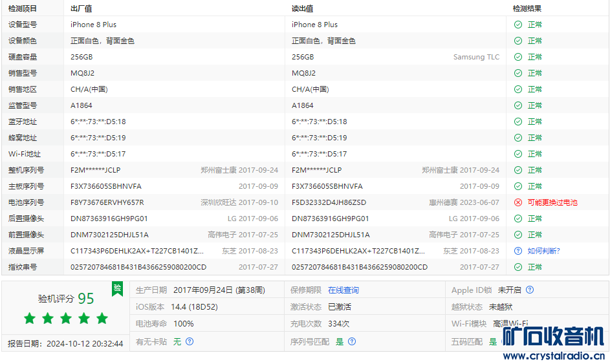Select 惠州德赛 2023-06-07 battery maker text
Screen dimensions: 610x364
[x=464, y=202]
